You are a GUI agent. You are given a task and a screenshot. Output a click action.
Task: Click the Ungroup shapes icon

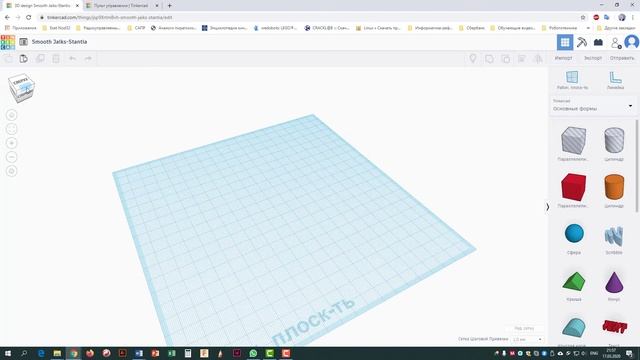click(x=506, y=59)
